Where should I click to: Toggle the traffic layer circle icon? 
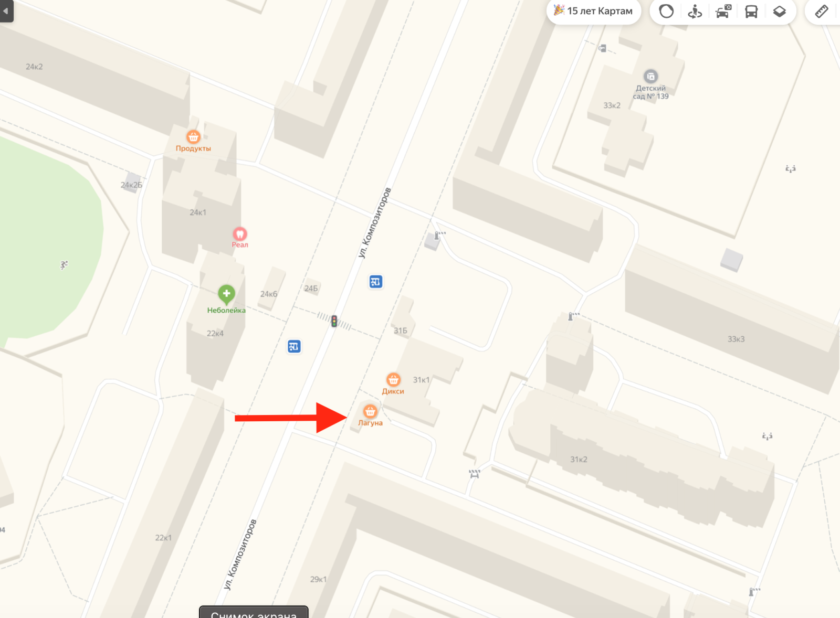pos(666,11)
